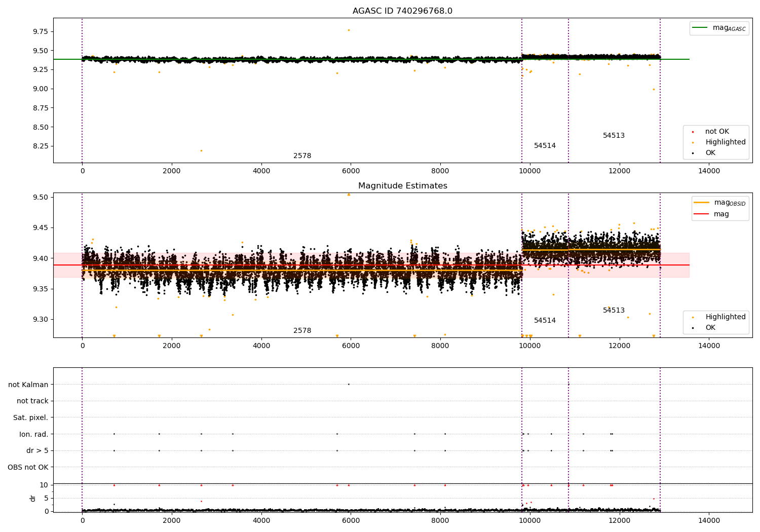Click the "10" tick on the dr axis
The image size is (760, 532).
(44, 485)
